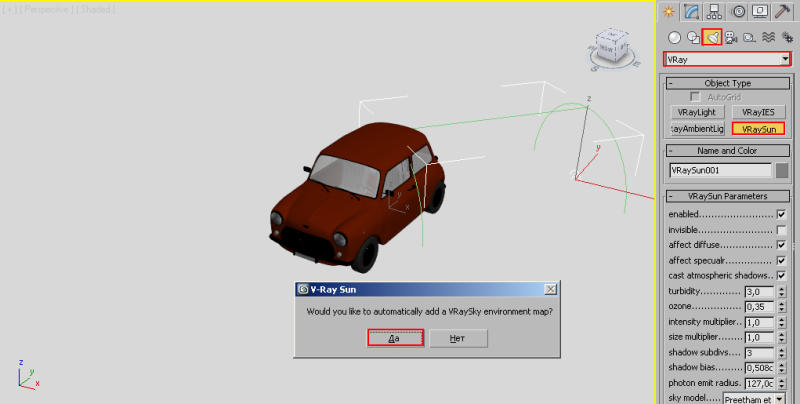Select the Cameras category icon

731,37
